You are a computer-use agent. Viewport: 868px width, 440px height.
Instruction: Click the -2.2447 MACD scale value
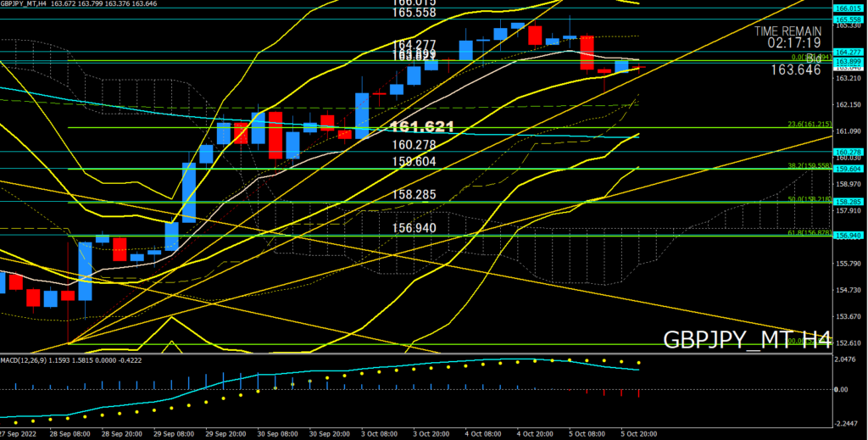click(847, 424)
